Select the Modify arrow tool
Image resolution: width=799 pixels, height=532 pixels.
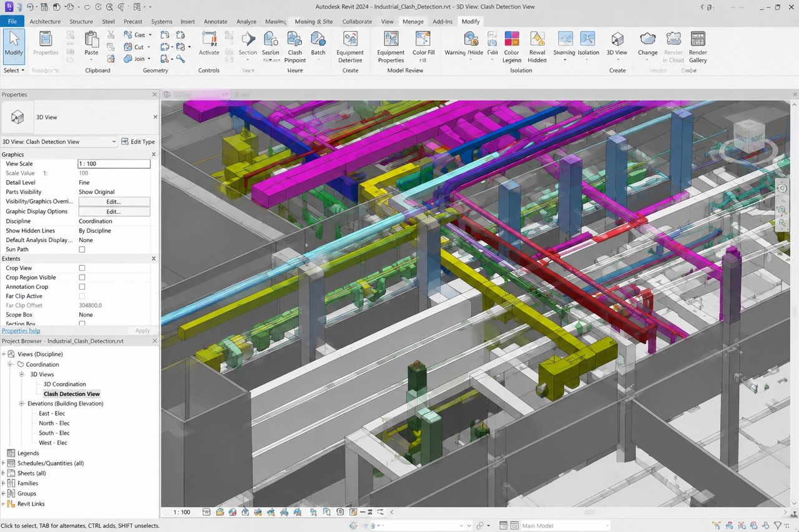tap(14, 46)
